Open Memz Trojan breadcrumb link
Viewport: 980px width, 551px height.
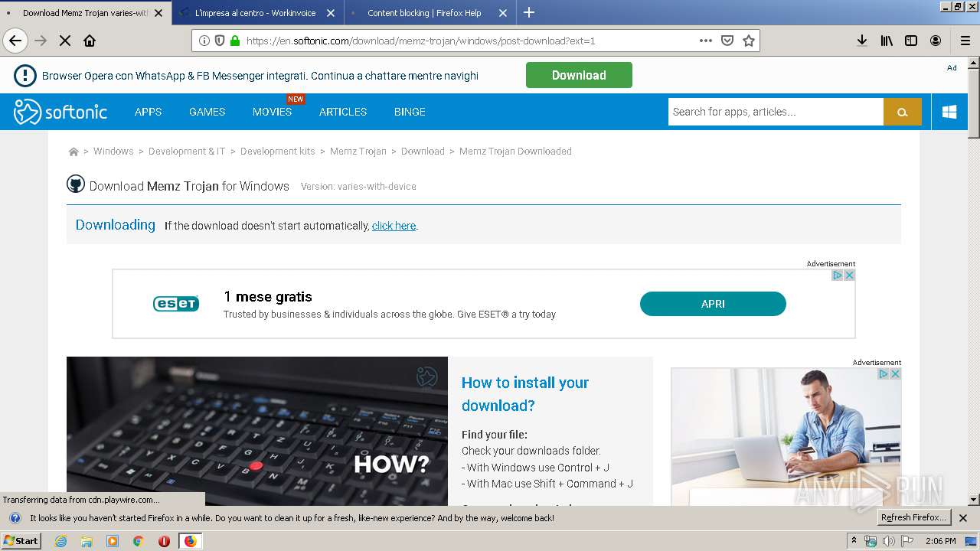[x=358, y=152]
